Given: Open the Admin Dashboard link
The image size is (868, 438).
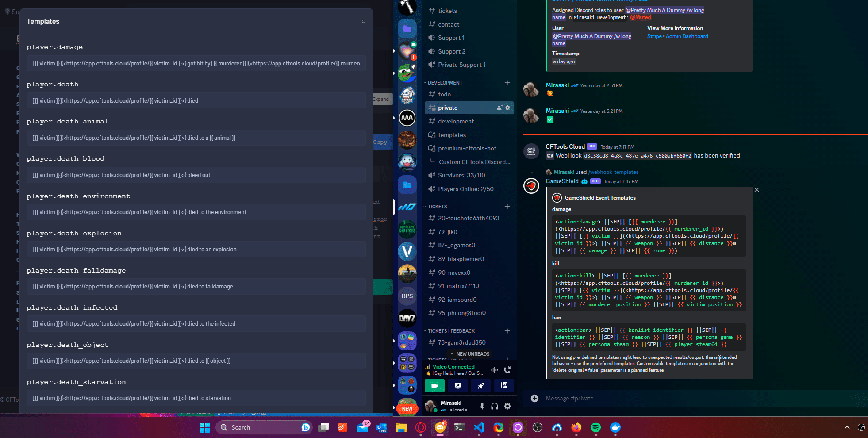Looking at the screenshot, I should pos(687,36).
